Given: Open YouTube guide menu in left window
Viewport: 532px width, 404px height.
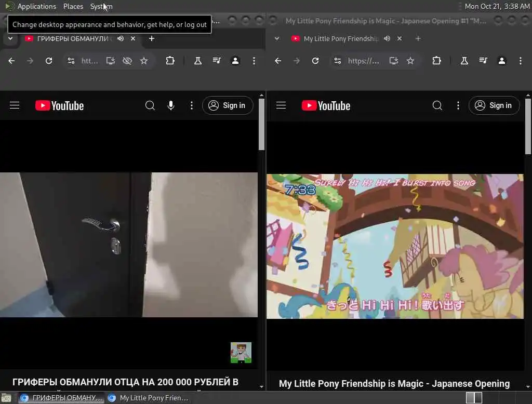Looking at the screenshot, I should pos(15,105).
